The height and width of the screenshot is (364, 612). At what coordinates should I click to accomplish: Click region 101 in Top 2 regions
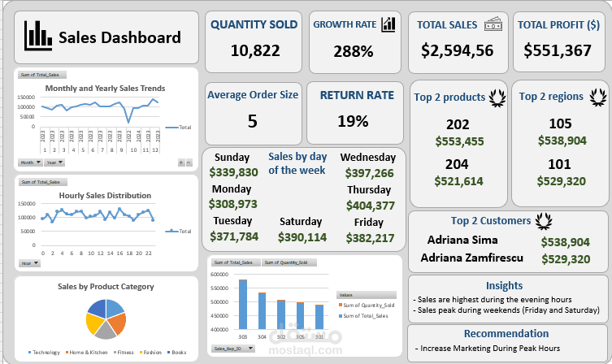[x=559, y=164]
